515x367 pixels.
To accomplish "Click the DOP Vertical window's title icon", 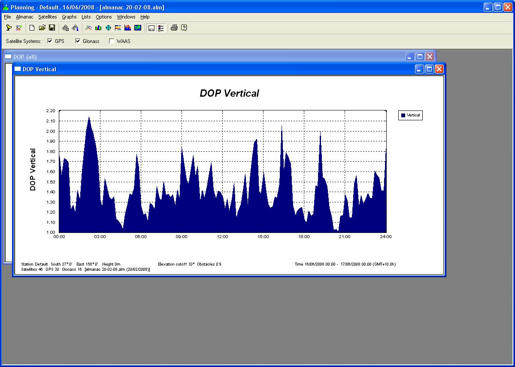I will click(x=18, y=69).
